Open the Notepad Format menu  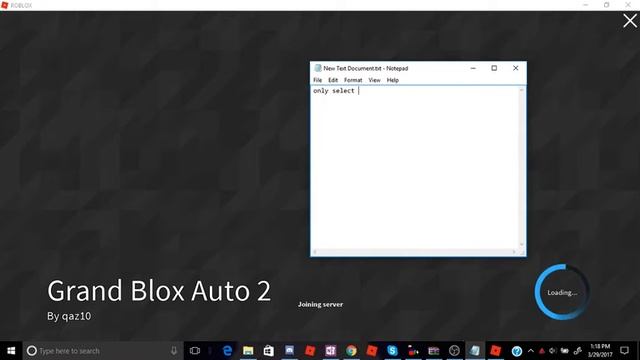(x=353, y=80)
